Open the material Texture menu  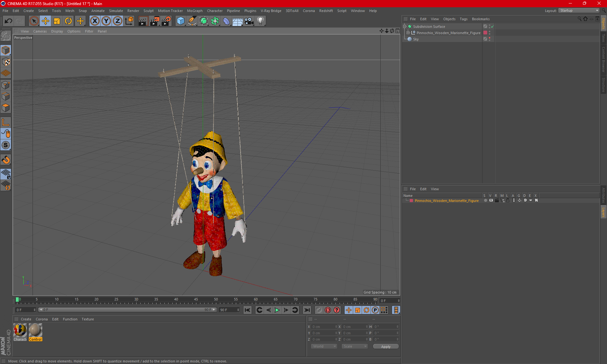(88, 319)
